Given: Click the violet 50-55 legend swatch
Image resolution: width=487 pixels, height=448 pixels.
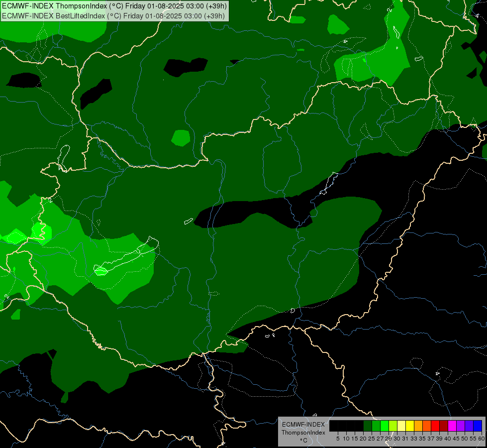Looking at the screenshot, I should pyautogui.click(x=469, y=426).
